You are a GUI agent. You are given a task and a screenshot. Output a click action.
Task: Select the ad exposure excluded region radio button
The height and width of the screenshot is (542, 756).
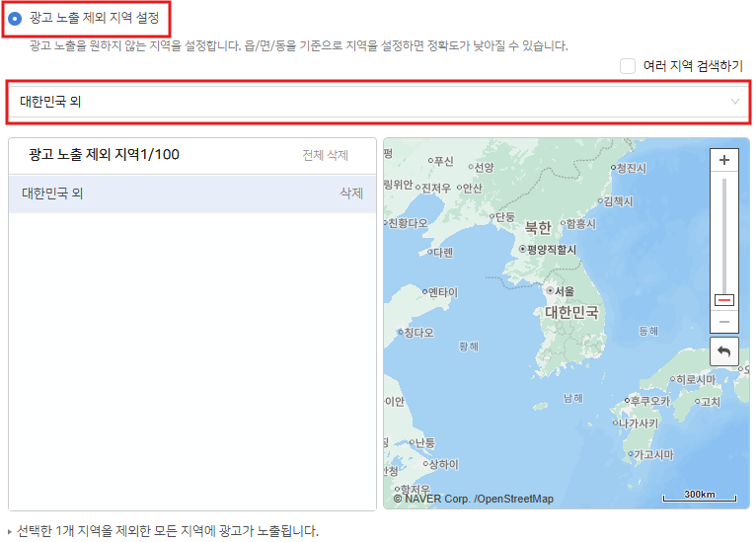[x=15, y=18]
